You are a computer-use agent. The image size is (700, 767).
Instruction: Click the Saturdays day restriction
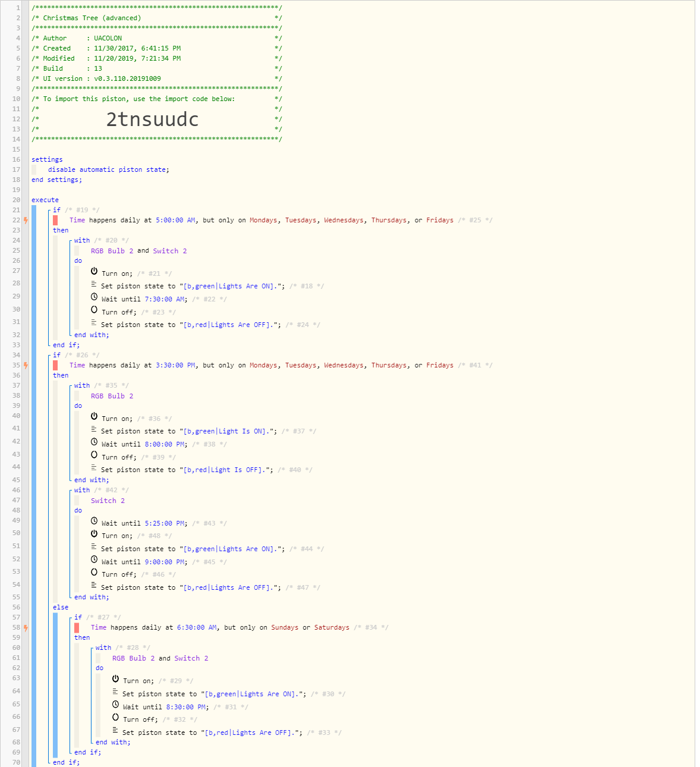332,627
